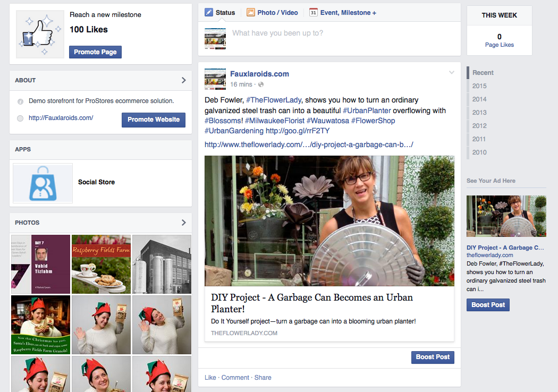Screen dimensions: 558x392
Task: Click the Promote Page button
Action: pyautogui.click(x=95, y=52)
